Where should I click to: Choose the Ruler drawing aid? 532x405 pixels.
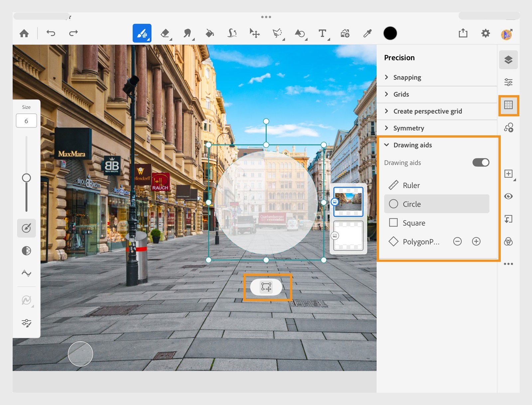pyautogui.click(x=437, y=185)
